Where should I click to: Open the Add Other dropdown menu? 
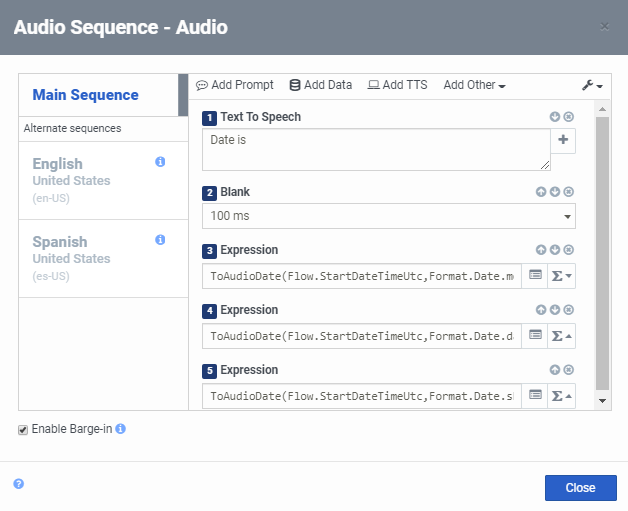(474, 85)
